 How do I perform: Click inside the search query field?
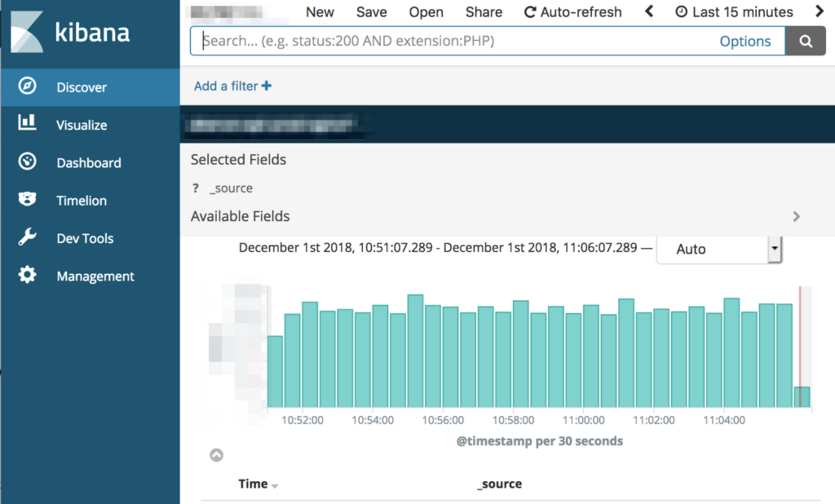pos(450,41)
